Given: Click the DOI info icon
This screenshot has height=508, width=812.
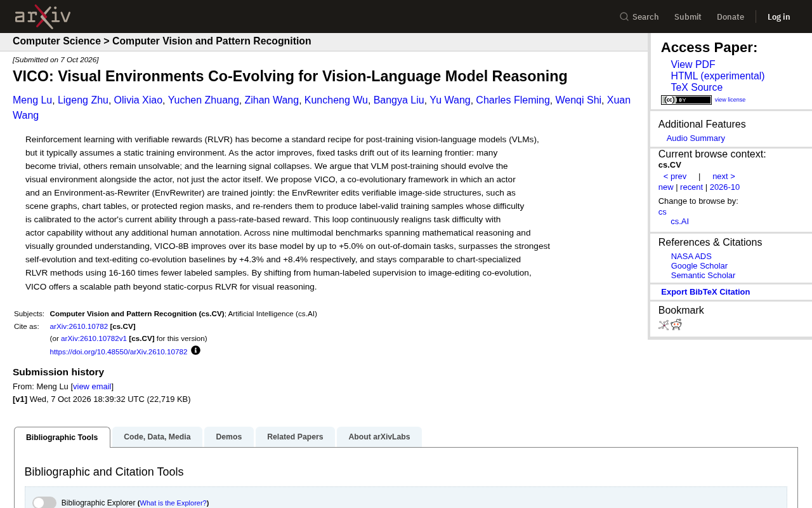Looking at the screenshot, I should pyautogui.click(x=195, y=350).
